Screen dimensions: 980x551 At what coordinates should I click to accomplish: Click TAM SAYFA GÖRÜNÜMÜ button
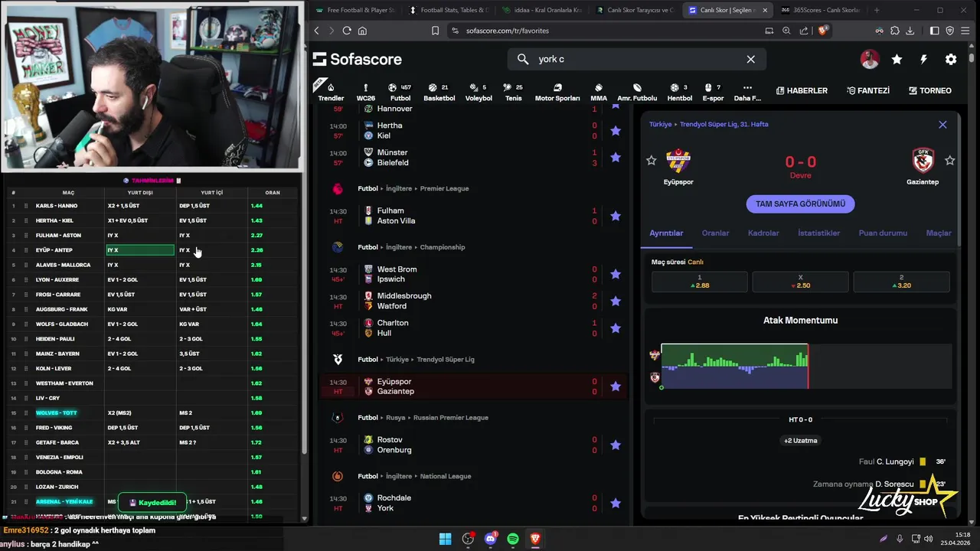(x=800, y=204)
